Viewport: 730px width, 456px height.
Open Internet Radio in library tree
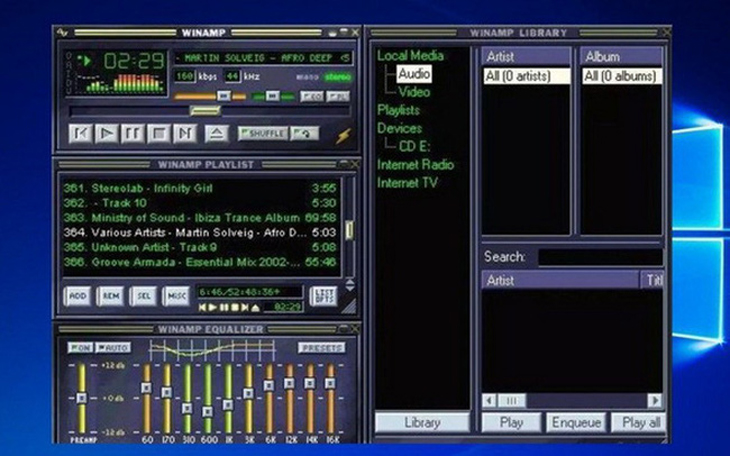click(415, 164)
